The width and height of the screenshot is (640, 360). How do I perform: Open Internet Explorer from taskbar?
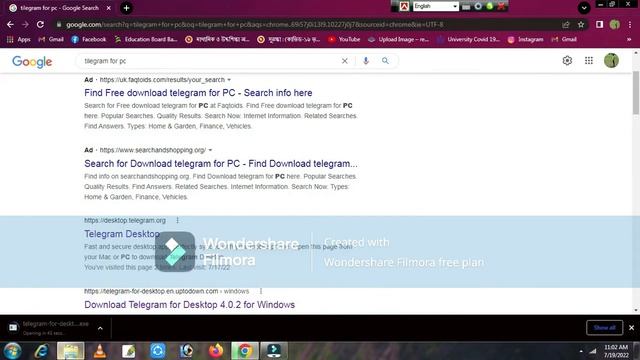41,351
